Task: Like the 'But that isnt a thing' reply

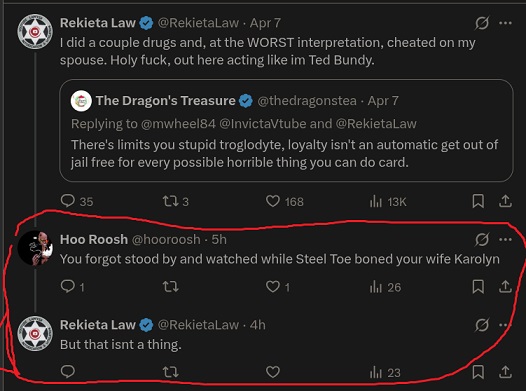Action: coord(273,372)
